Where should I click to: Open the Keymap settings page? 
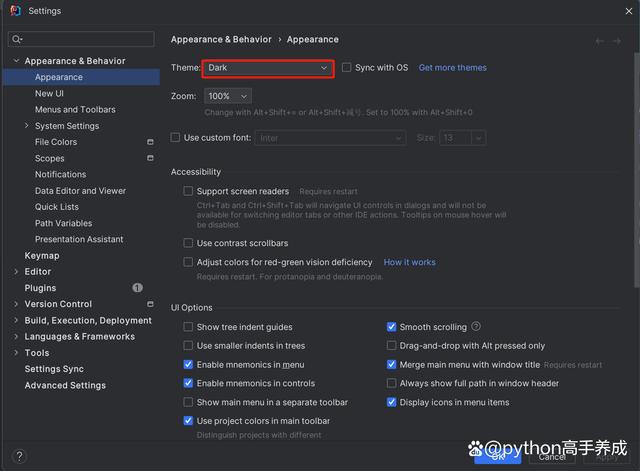tap(42, 256)
